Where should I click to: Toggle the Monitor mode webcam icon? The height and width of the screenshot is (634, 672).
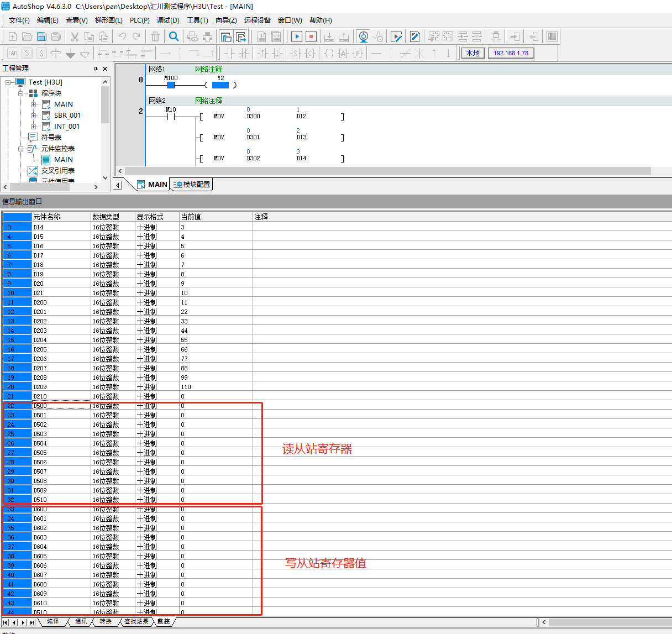364,36
